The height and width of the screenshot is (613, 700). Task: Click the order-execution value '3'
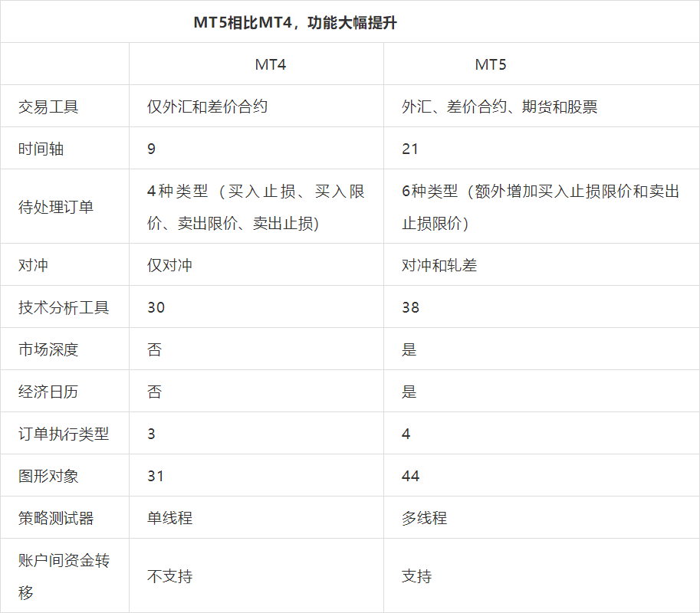point(151,434)
